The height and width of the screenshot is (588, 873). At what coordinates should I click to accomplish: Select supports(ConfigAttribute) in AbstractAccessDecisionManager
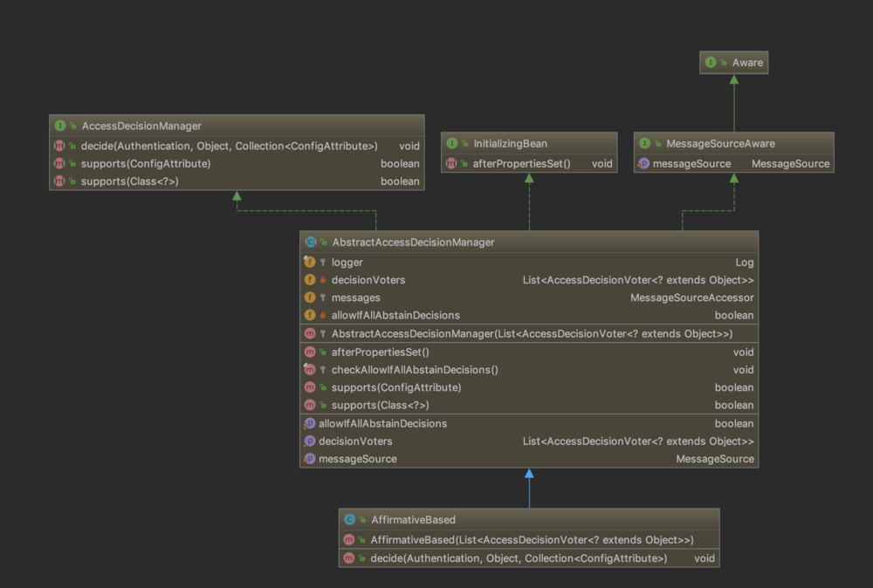395,387
